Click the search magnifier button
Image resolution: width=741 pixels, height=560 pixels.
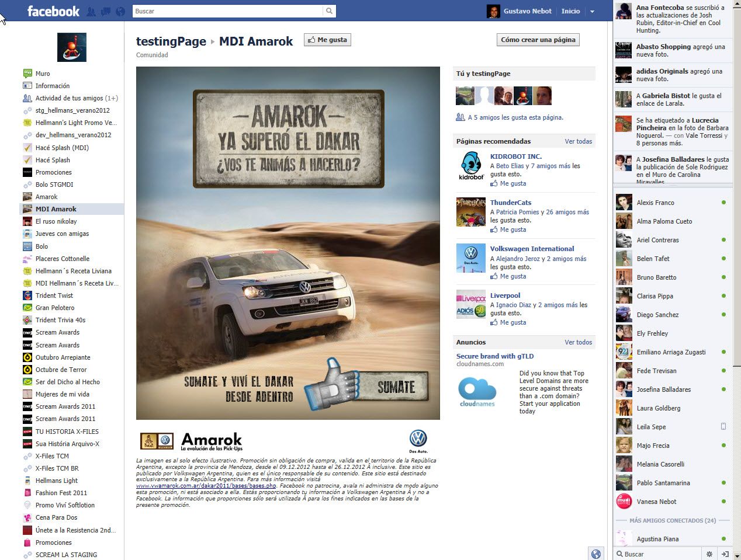(x=330, y=11)
